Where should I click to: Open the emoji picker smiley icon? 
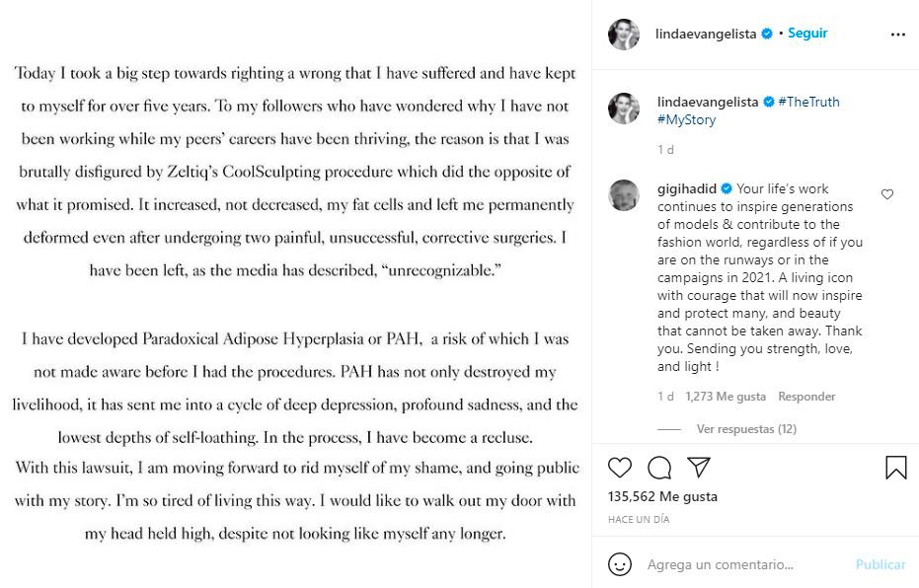pos(620,564)
